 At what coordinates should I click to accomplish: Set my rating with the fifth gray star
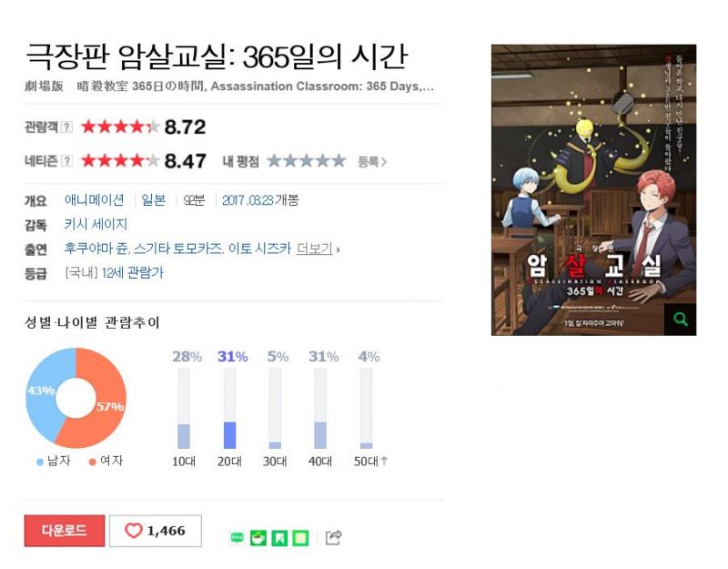click(x=339, y=161)
